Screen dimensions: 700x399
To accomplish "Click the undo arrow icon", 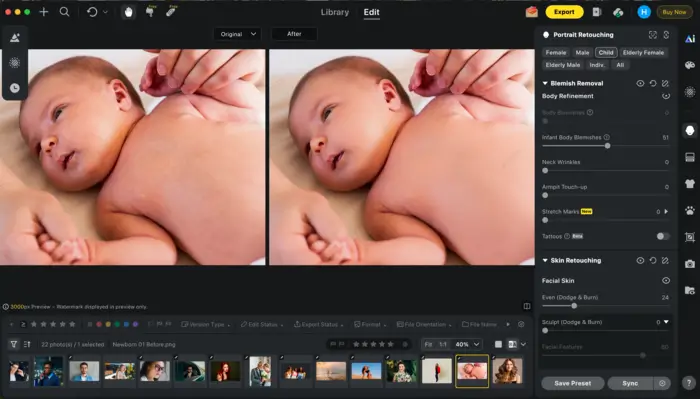I will 92,12.
